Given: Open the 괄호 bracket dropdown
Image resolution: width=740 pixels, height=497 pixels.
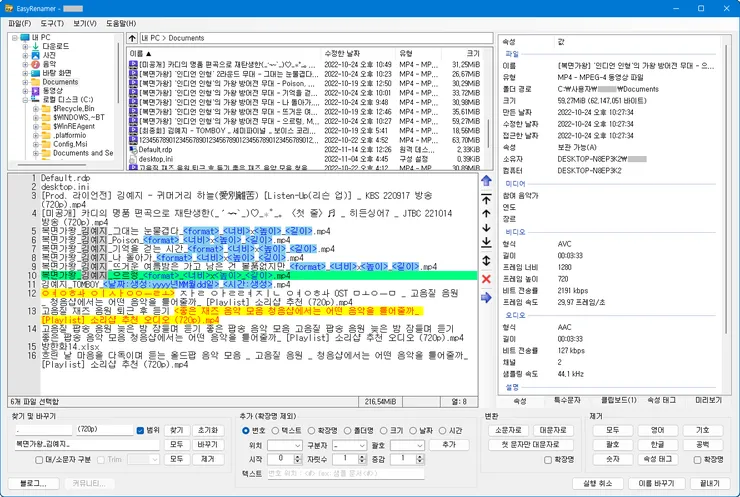Looking at the screenshot, I should click(407, 445).
